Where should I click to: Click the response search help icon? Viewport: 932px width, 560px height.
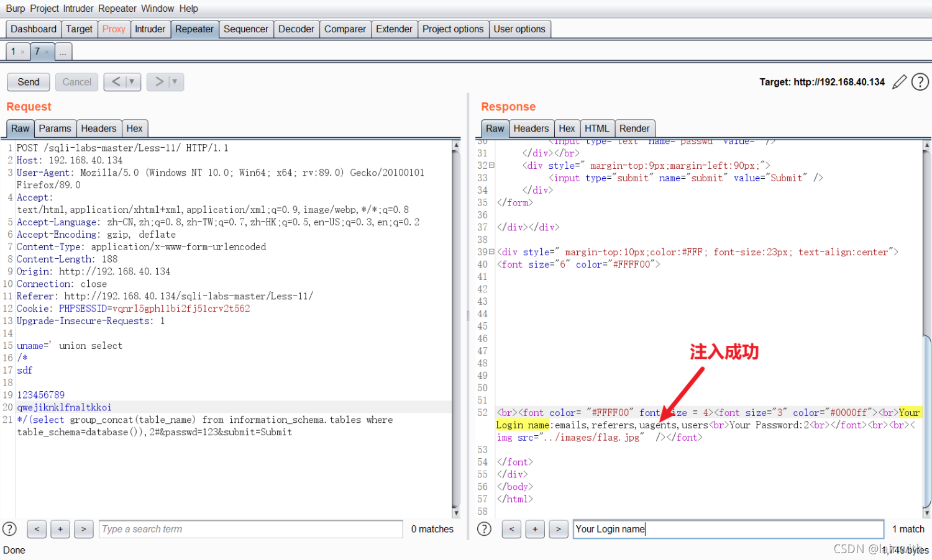[x=484, y=529]
